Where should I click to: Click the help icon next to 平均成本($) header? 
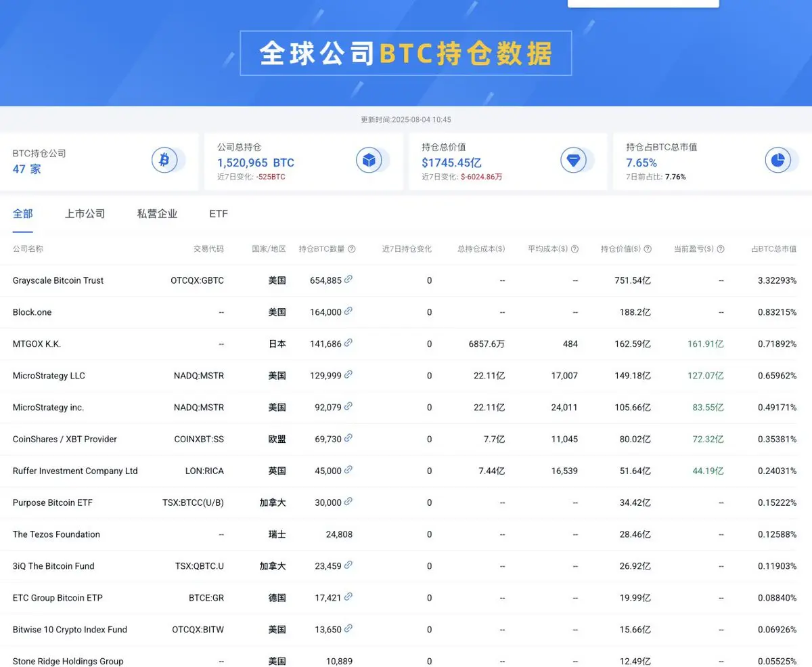[x=574, y=249]
